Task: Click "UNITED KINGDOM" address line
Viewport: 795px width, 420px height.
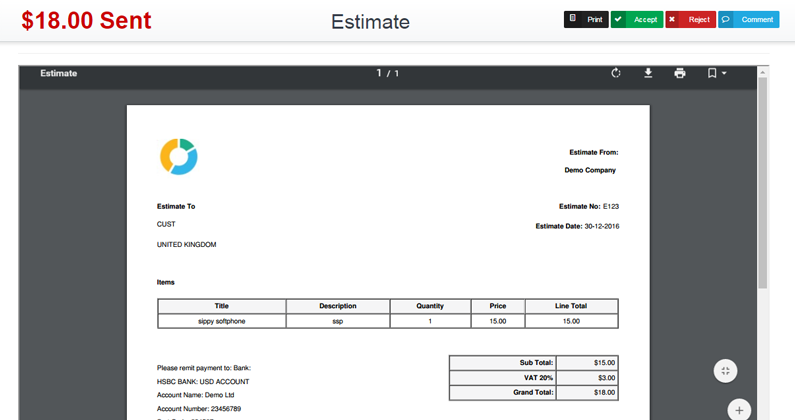Action: point(187,244)
